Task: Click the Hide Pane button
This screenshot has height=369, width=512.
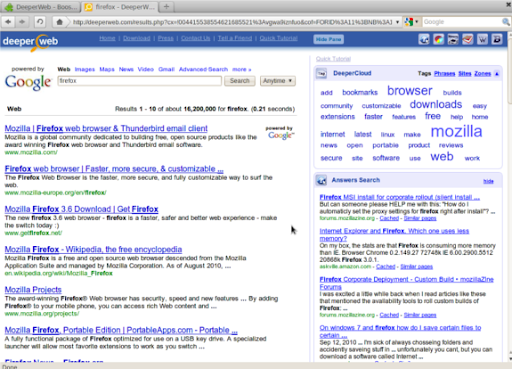Action: (x=328, y=39)
